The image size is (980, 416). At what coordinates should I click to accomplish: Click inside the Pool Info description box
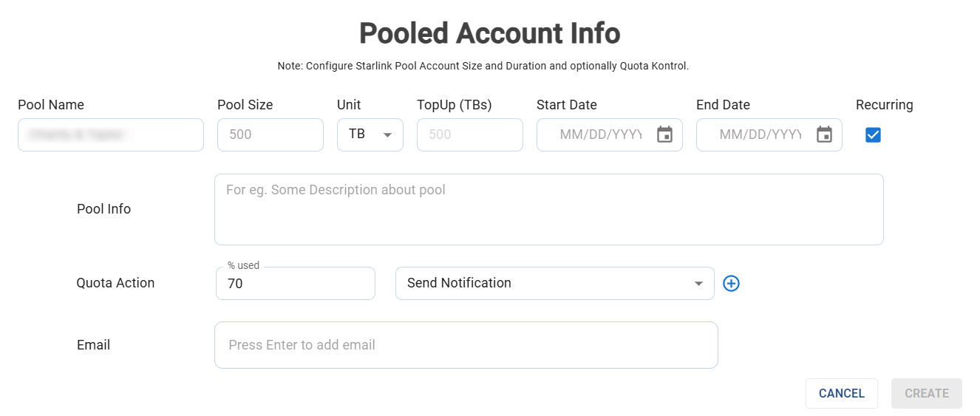click(548, 209)
